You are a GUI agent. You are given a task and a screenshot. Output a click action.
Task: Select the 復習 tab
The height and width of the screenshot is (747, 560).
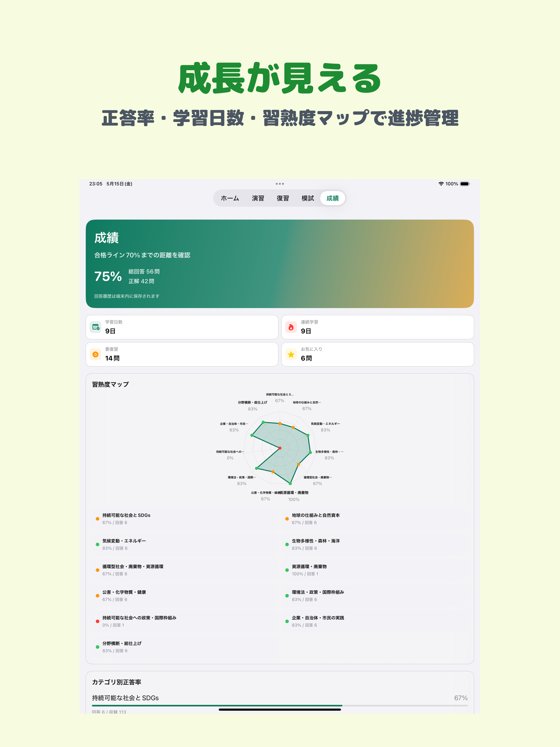tap(282, 198)
